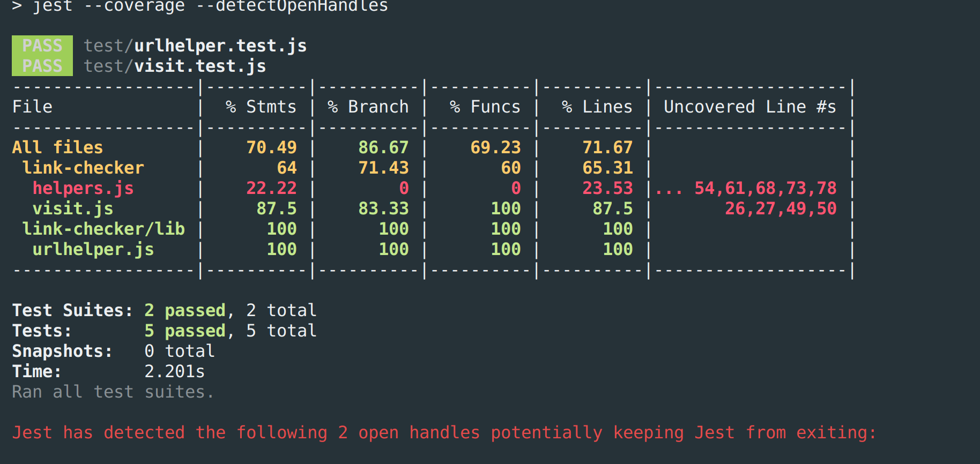Click the helpers.js file name
The width and height of the screenshot is (980, 464).
83,188
